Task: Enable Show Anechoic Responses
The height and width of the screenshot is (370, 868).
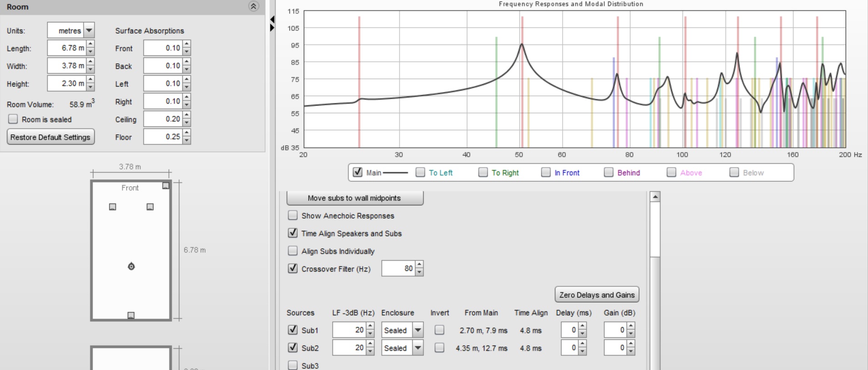Action: point(293,215)
